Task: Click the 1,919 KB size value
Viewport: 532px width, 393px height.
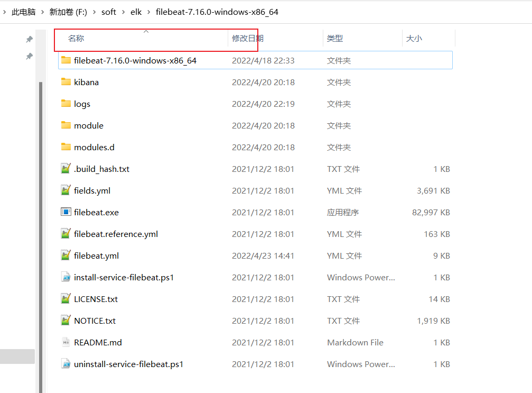Action: pyautogui.click(x=433, y=321)
